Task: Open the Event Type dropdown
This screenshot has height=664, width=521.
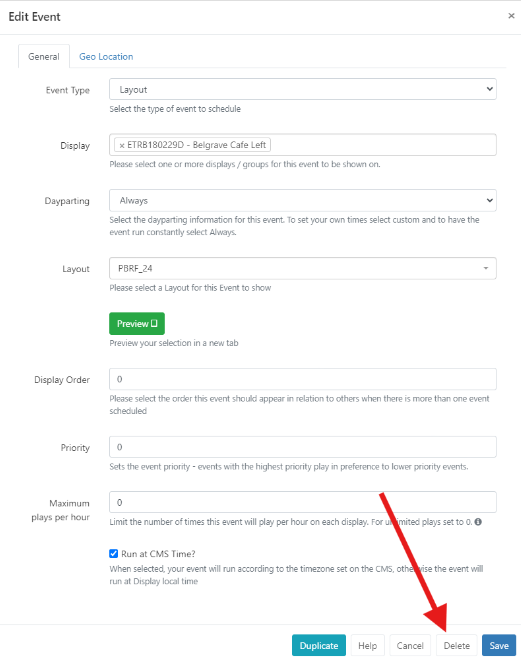Action: click(x=303, y=89)
